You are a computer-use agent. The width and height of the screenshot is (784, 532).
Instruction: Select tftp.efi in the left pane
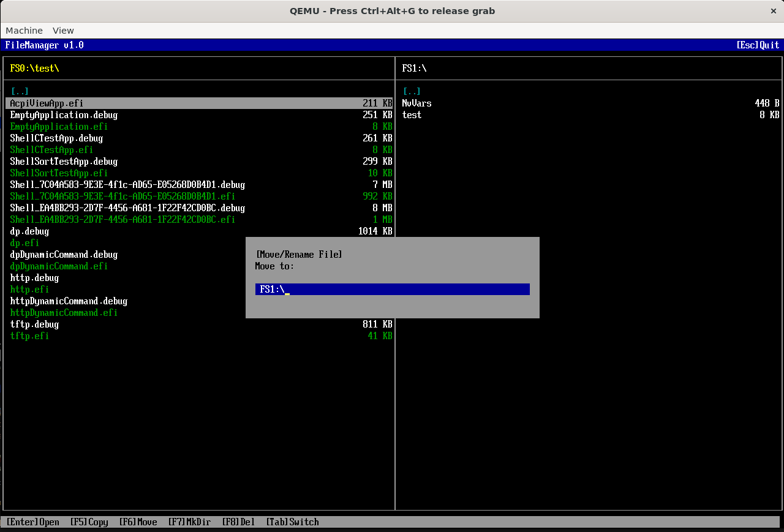[29, 336]
